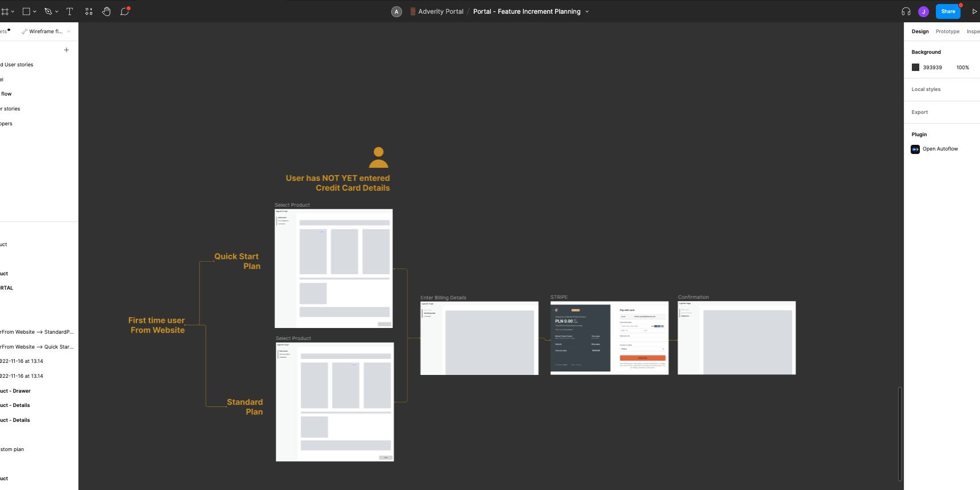Click the blue Share button

coord(948,11)
